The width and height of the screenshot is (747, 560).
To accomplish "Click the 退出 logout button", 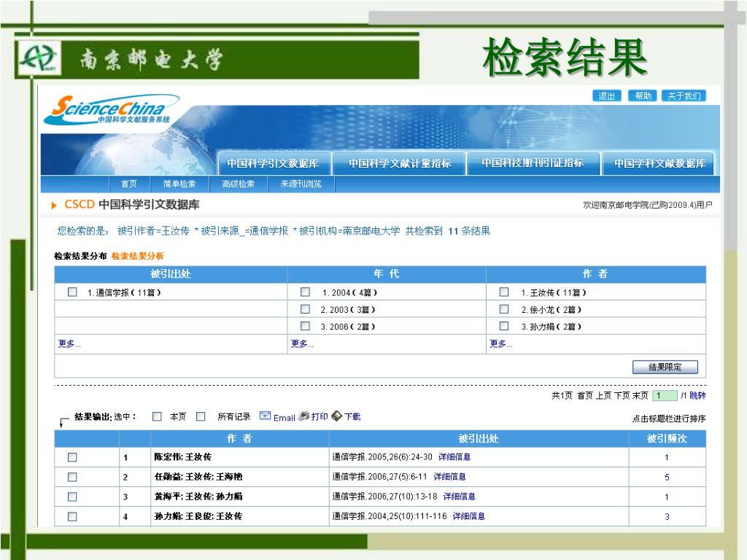I will [606, 96].
